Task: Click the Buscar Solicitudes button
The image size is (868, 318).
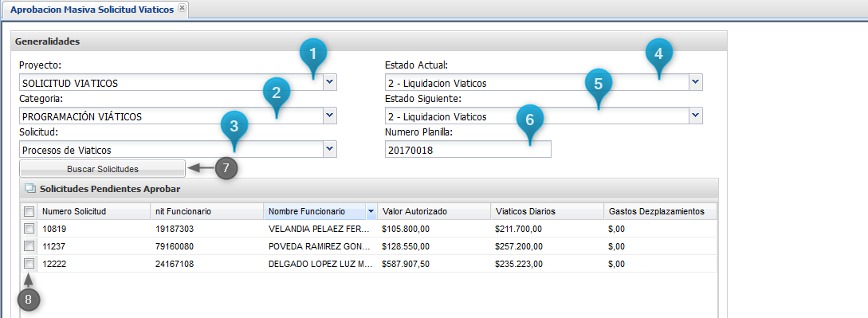Action: 102,169
